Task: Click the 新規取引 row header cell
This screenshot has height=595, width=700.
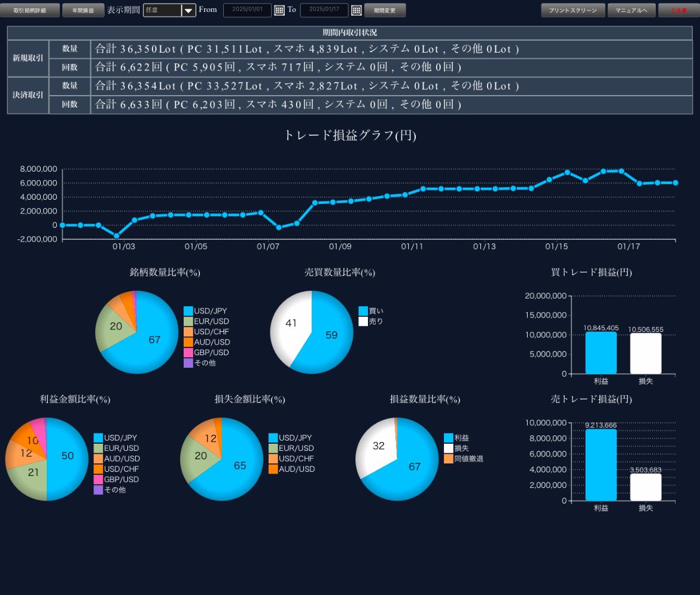Action: 28,58
